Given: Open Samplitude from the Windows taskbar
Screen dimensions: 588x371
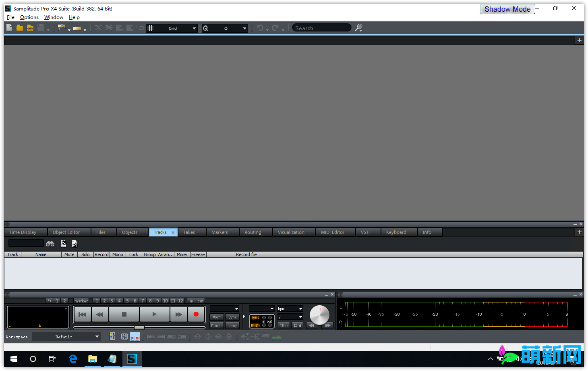Looking at the screenshot, I should click(132, 358).
